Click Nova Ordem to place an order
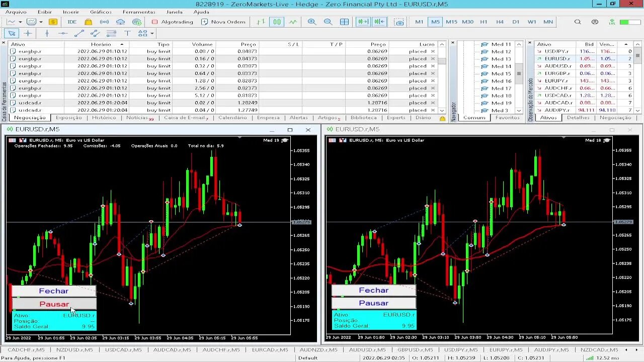 click(223, 22)
